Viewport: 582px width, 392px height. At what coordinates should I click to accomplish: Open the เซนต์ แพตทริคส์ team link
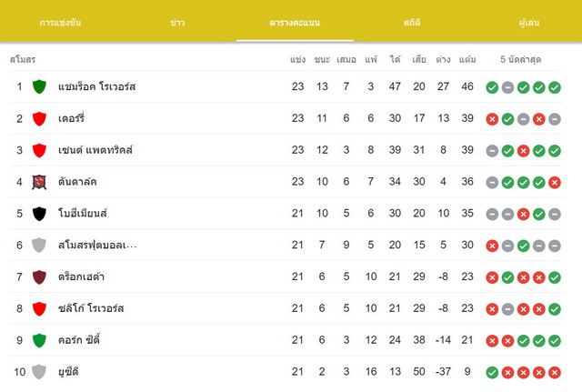[x=95, y=150]
